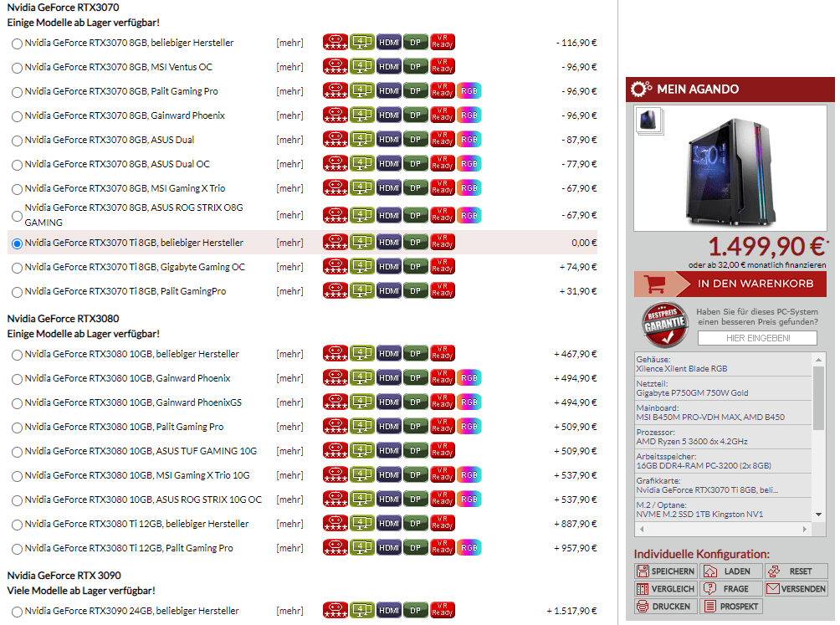
Task: Click VR Ready icon for RTX3090 24GB row
Action: (443, 610)
